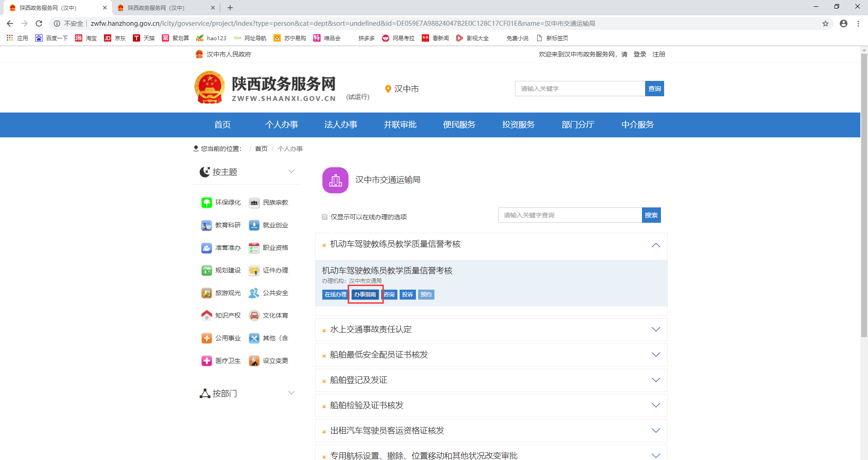This screenshot has width=868, height=460.
Task: Switch to the 法人办事 navigation tab
Action: 341,125
